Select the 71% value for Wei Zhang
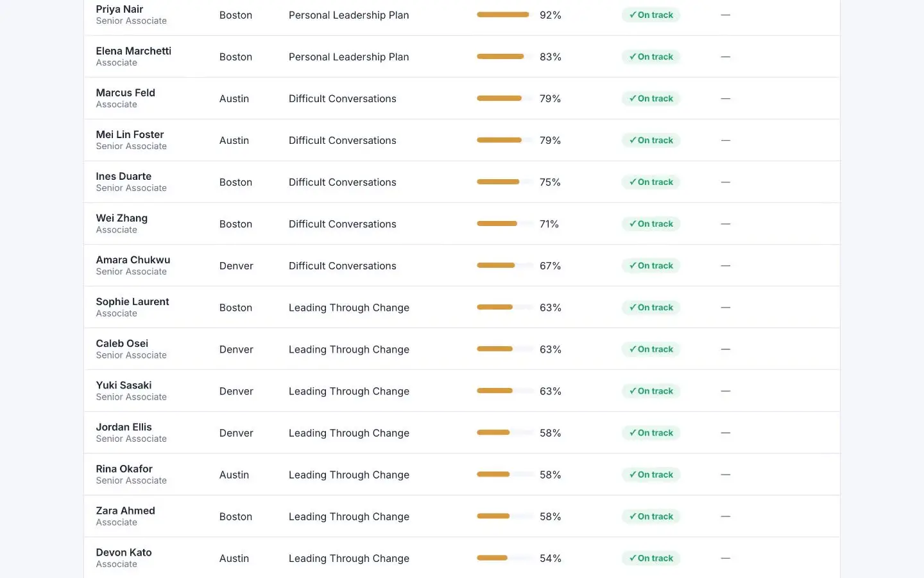This screenshot has width=924, height=578. pos(549,223)
